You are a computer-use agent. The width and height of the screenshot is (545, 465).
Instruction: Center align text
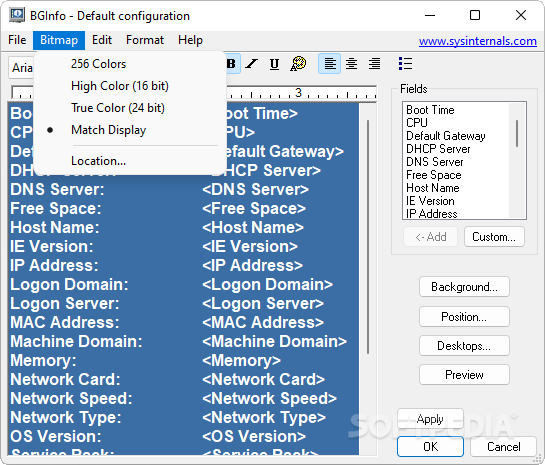(x=351, y=64)
